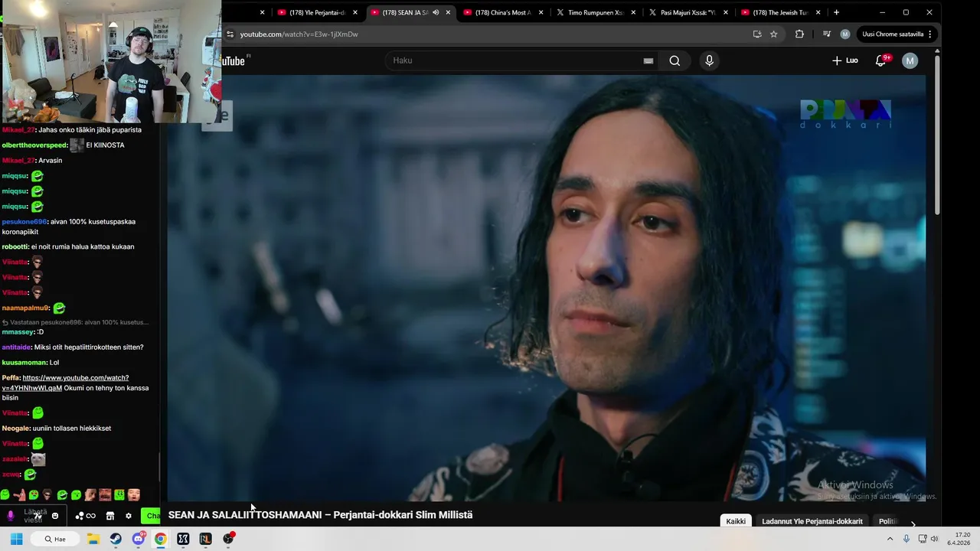Viewport: 980px width, 551px height.
Task: Click username olberttheoverspeed in chat
Action: pos(34,145)
